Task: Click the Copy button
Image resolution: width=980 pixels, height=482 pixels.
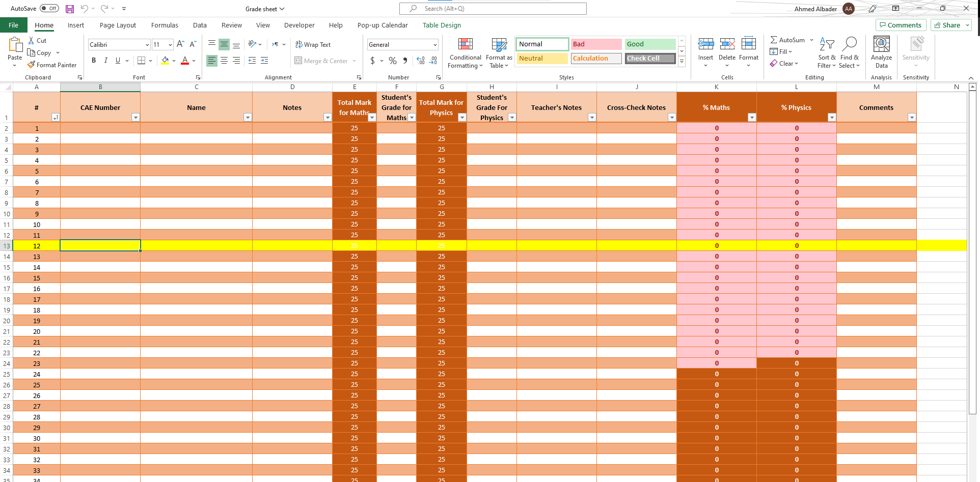Action: [x=40, y=53]
